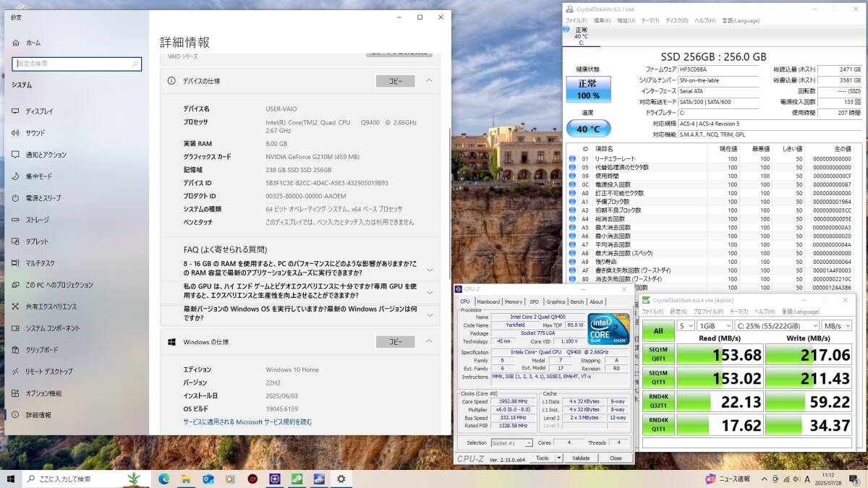Click taskbar search box ここに入力して検索
This screenshot has height=488, width=868.
coord(87,479)
